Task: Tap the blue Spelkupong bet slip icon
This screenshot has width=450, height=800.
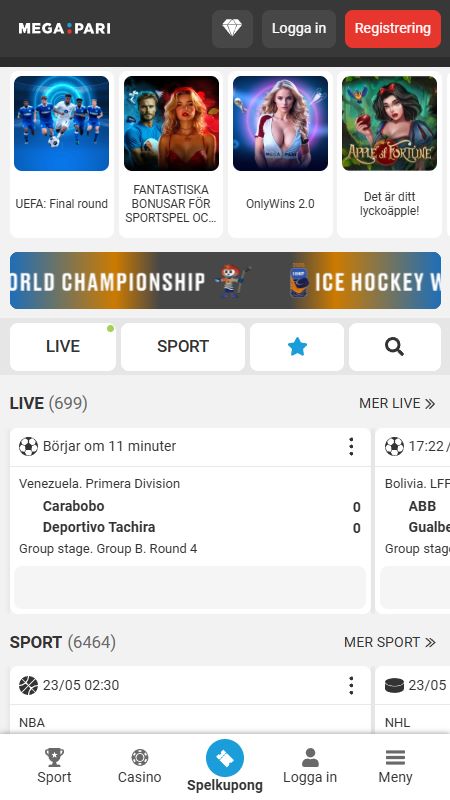Action: coord(225,758)
